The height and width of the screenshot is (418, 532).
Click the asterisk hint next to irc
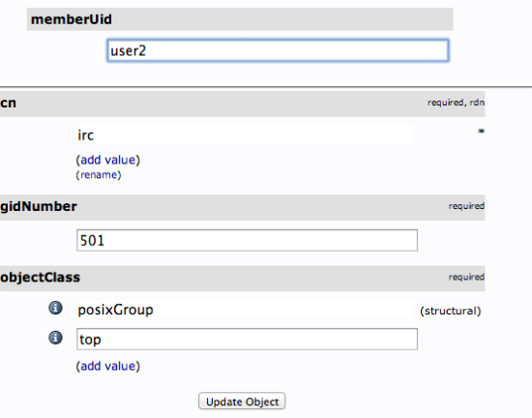[481, 132]
